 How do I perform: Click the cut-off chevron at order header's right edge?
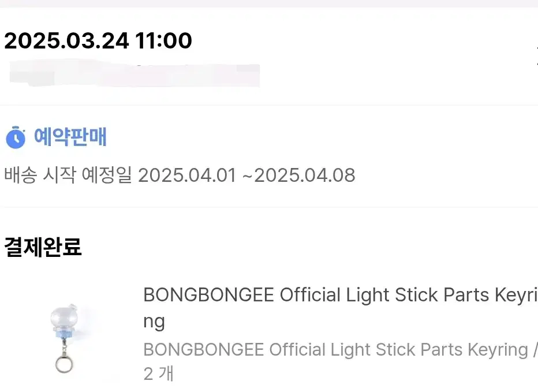(536, 54)
